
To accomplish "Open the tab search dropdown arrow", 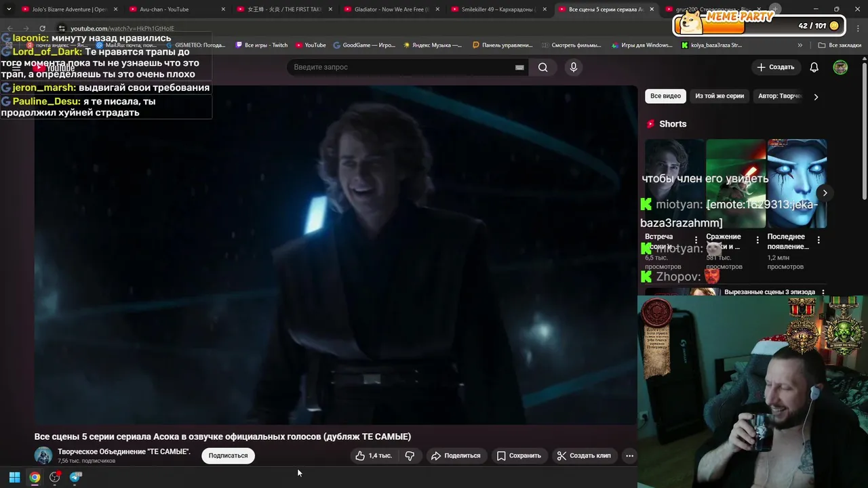I will coord(8,9).
